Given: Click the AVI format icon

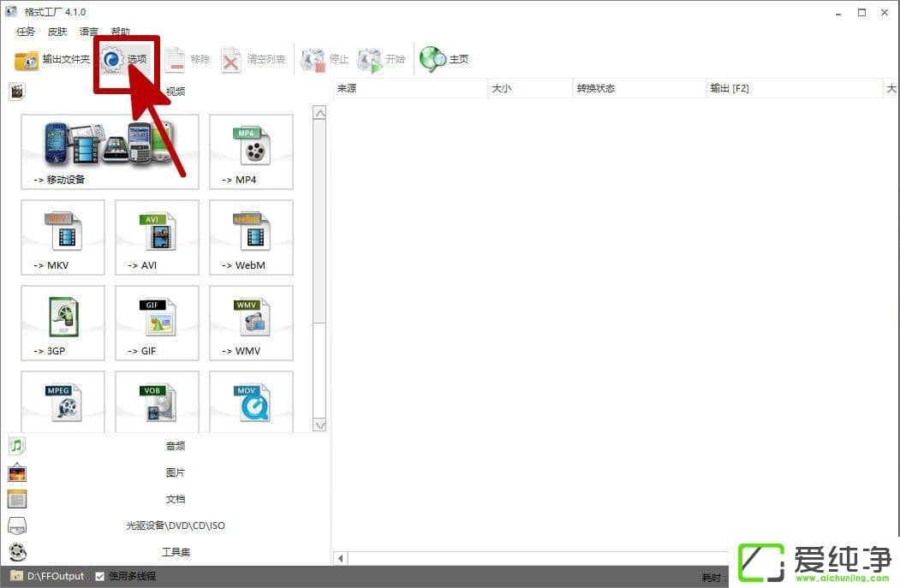Looking at the screenshot, I should [157, 237].
